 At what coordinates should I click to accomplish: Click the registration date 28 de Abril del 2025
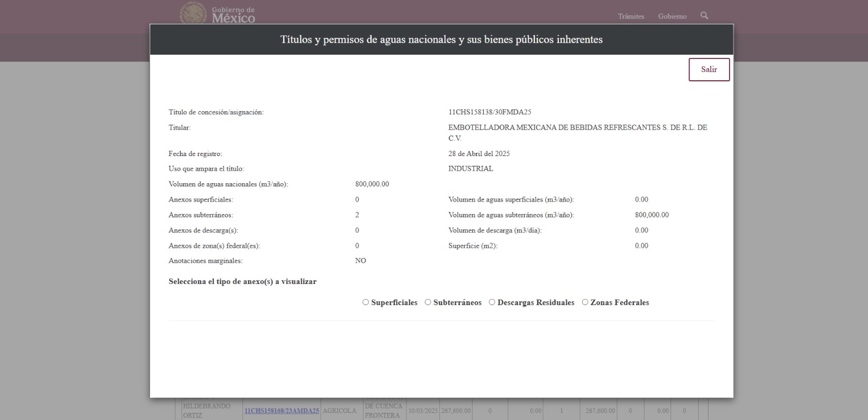478,154
